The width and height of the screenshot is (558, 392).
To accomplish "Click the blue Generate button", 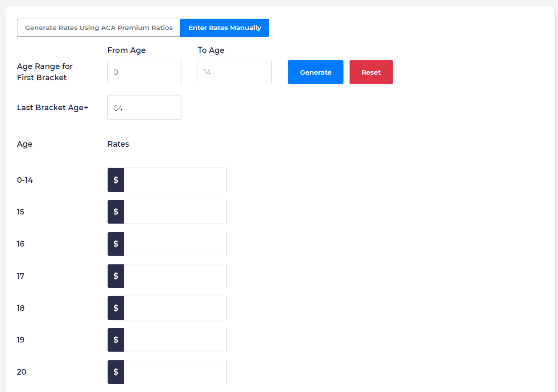I will coord(315,72).
